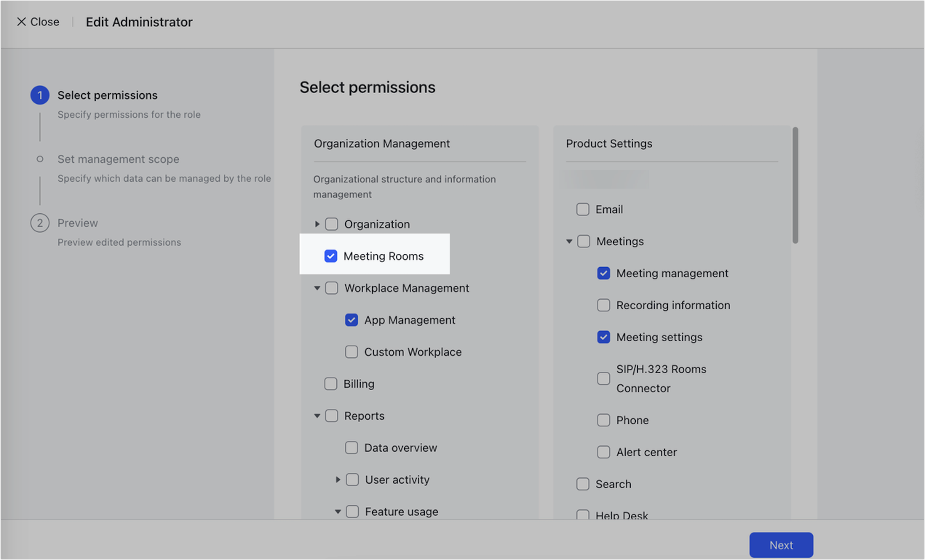Disable the Meeting settings permission

tap(603, 337)
